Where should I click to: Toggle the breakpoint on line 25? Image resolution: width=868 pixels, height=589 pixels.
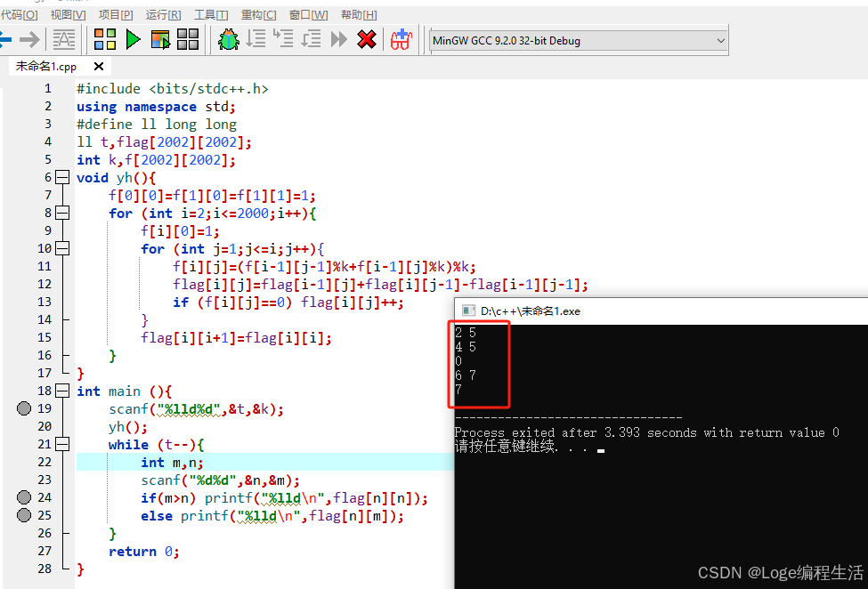click(24, 515)
